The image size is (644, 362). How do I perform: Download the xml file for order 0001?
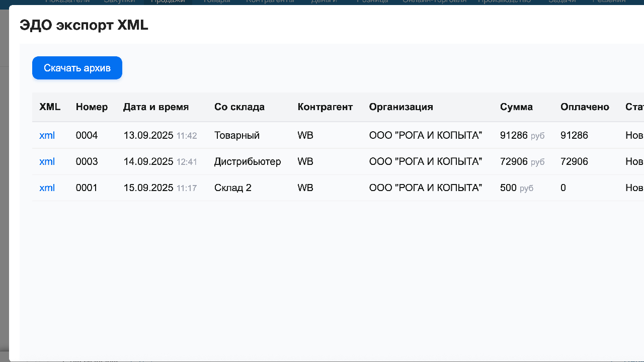click(x=47, y=188)
